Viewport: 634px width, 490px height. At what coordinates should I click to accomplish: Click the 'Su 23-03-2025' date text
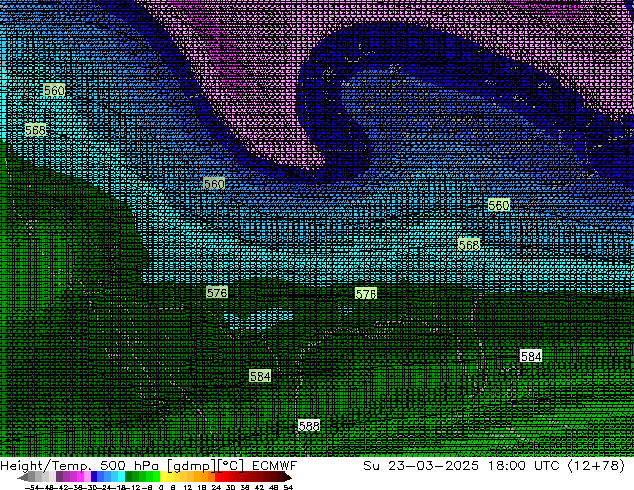pyautogui.click(x=421, y=466)
